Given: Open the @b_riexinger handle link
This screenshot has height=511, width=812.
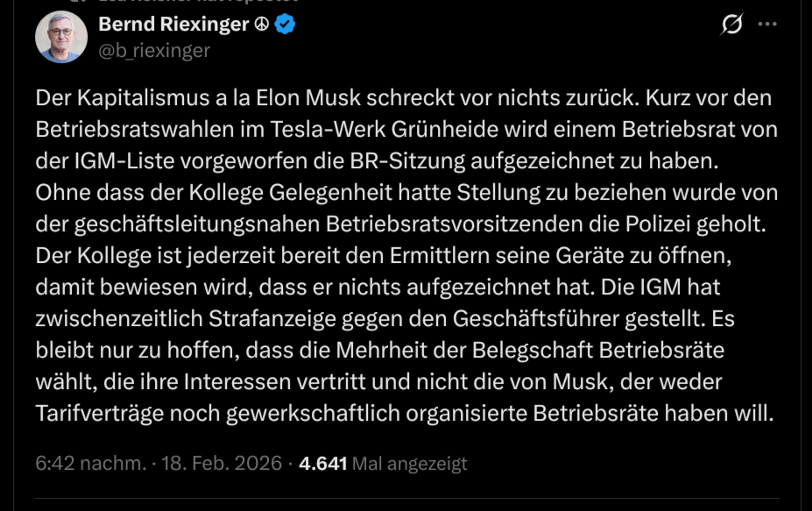Looking at the screenshot, I should pos(154,51).
